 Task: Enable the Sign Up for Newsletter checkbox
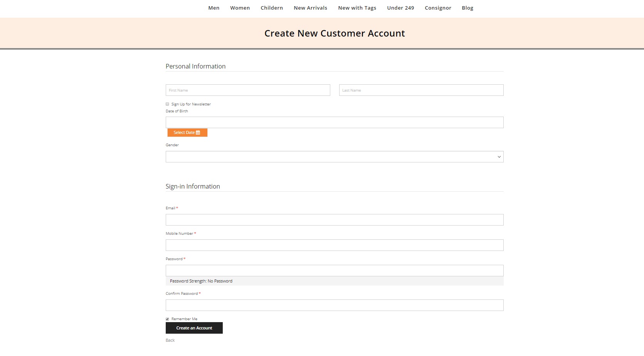click(167, 104)
